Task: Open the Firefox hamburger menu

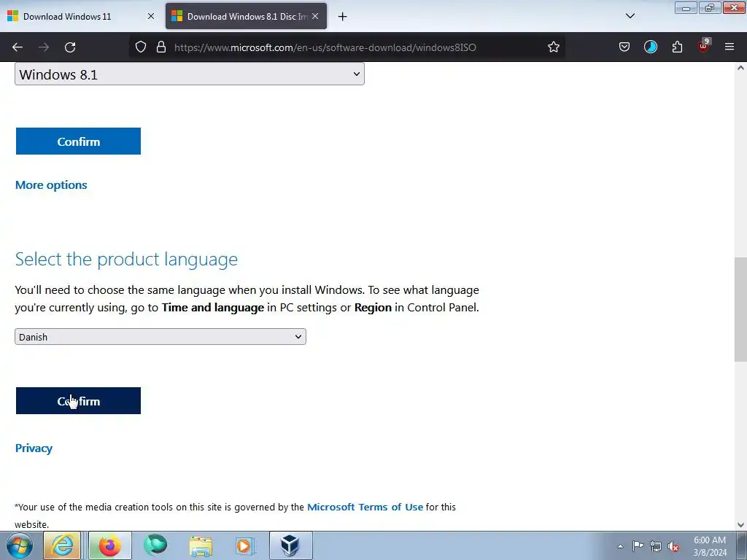Action: (x=729, y=47)
